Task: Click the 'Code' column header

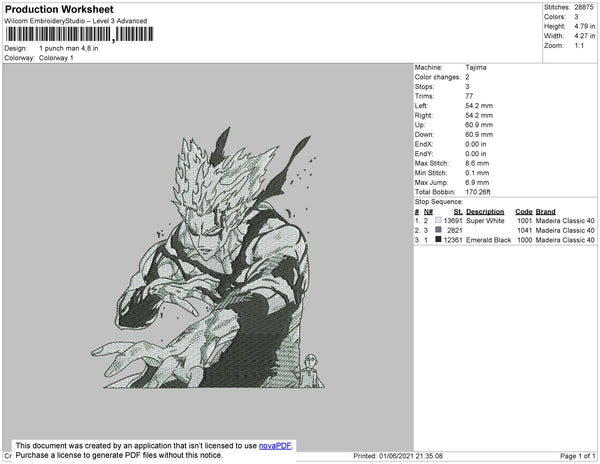Action: click(x=523, y=212)
